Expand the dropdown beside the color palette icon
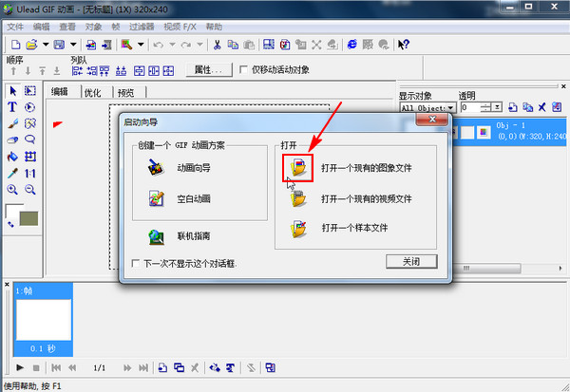 (141, 45)
